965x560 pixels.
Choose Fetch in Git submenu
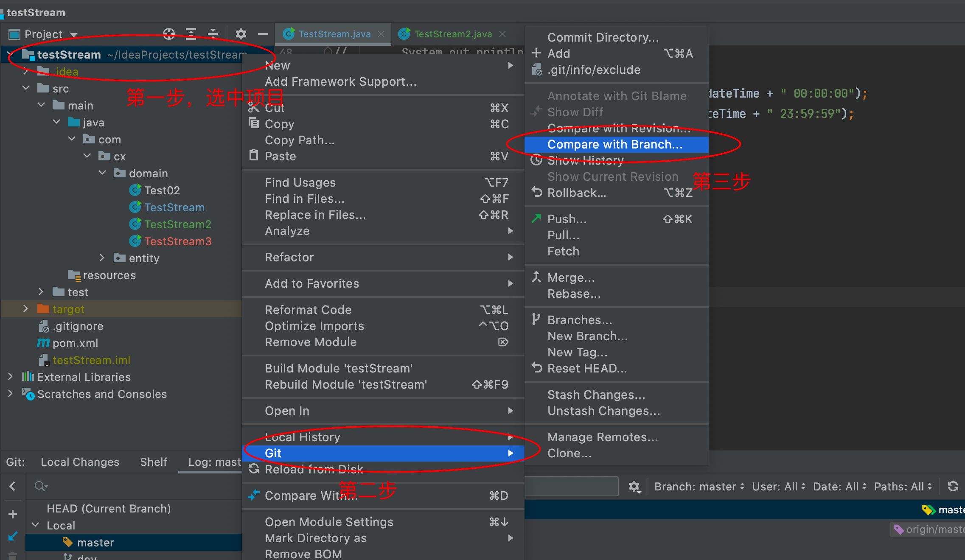pos(616,252)
